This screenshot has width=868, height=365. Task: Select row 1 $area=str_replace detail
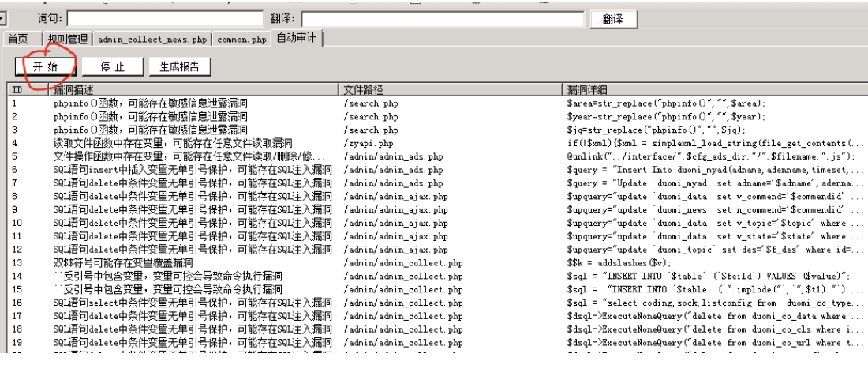(666, 103)
